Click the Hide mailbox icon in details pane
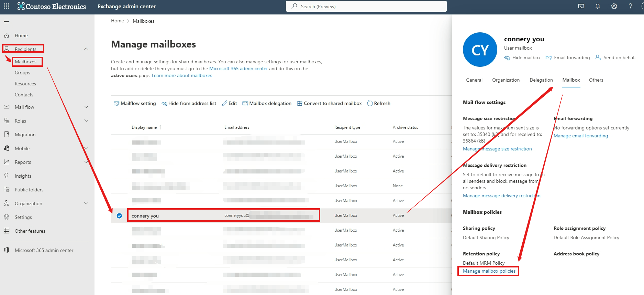The image size is (644, 295). [507, 58]
